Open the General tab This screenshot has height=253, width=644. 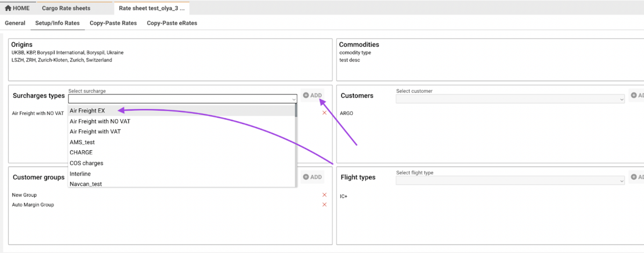[x=15, y=23]
